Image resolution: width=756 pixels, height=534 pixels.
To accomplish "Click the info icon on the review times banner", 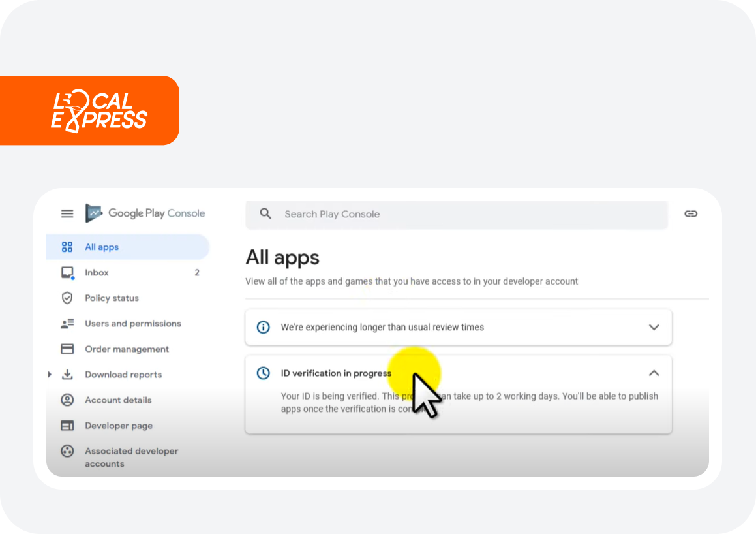I will 263,327.
